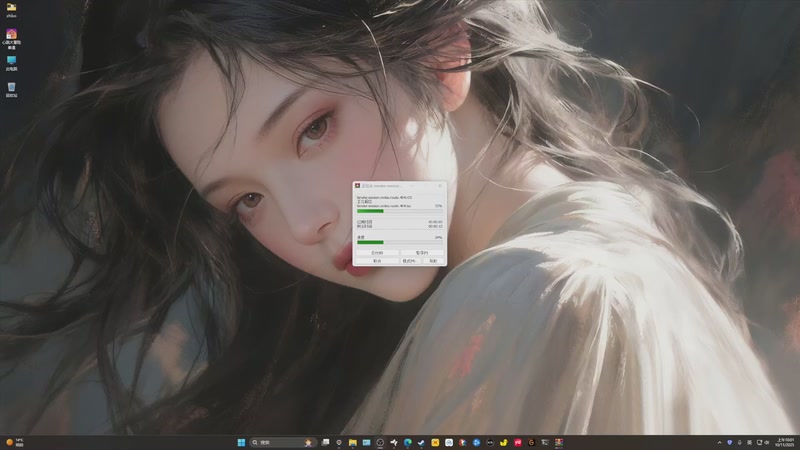
Task: Click the red square app icon in taskbar
Action: [517, 442]
